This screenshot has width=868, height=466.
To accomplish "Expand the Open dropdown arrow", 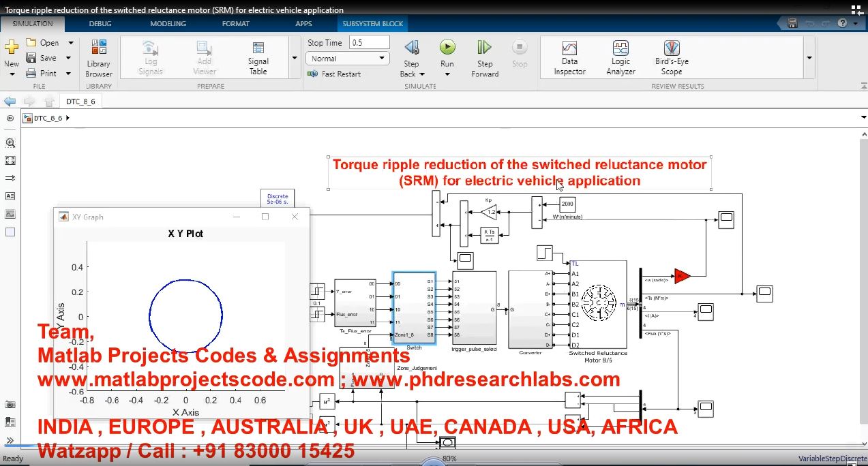I will click(70, 42).
